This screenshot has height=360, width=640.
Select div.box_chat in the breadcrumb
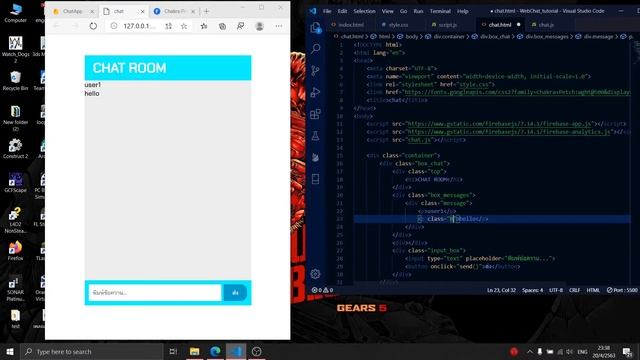point(495,37)
